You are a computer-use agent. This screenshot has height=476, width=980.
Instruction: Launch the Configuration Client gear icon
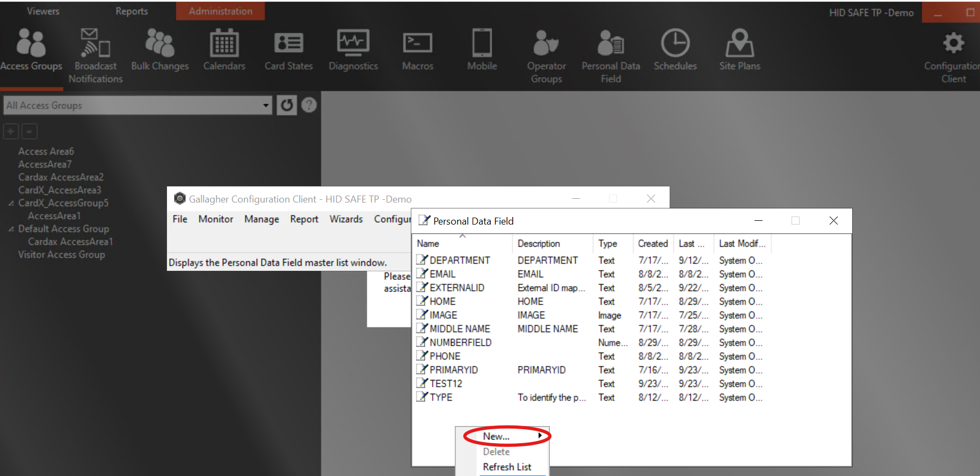click(x=954, y=43)
